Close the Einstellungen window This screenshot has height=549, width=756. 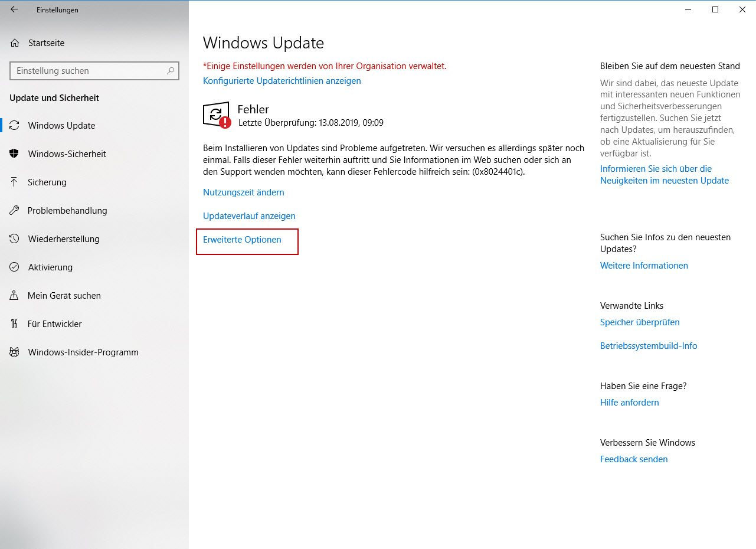[x=742, y=9]
